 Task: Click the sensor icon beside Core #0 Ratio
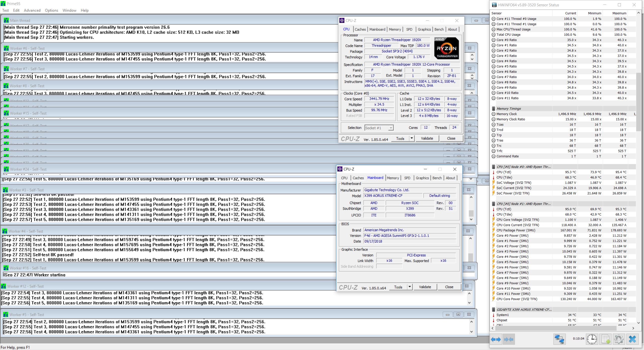coord(494,40)
